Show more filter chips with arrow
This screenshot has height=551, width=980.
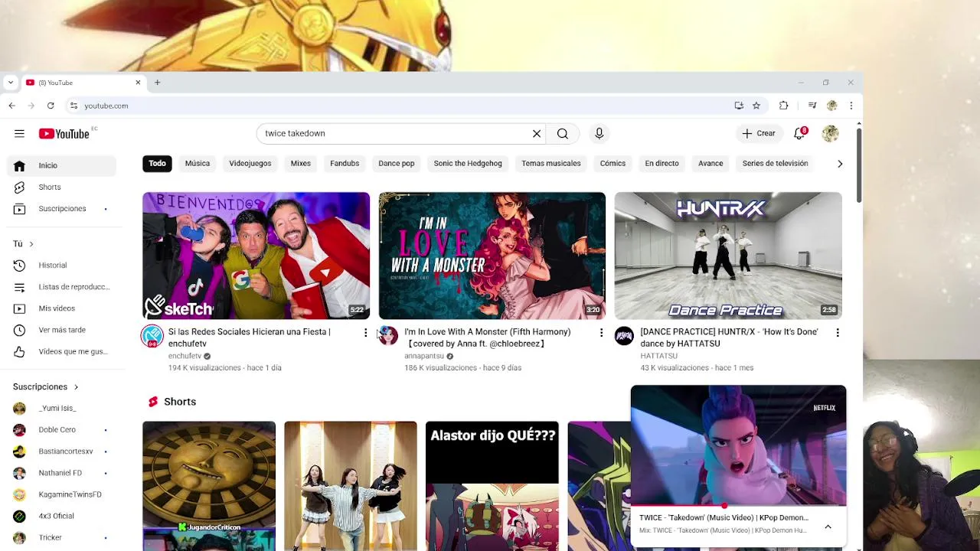840,164
